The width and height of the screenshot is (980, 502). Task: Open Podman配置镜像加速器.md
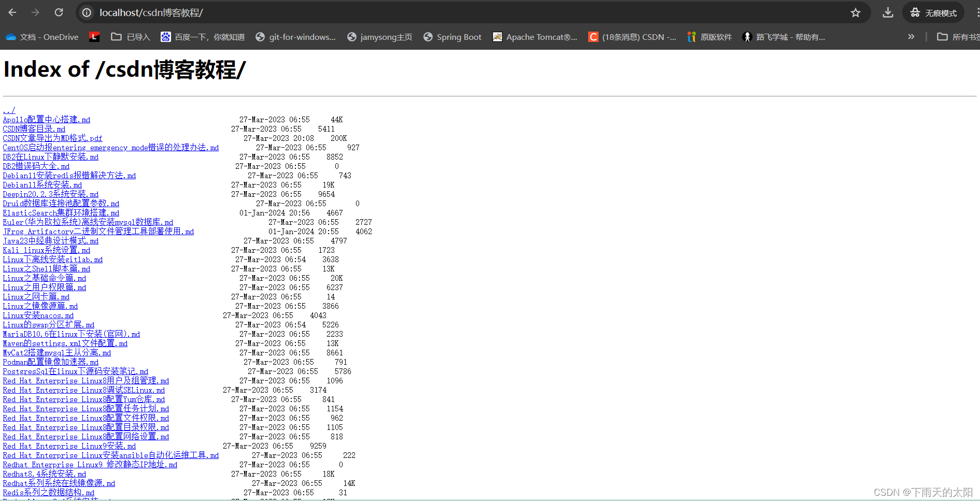point(51,362)
